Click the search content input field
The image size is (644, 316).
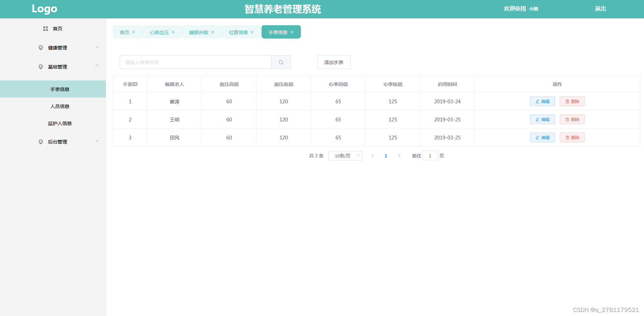pos(195,62)
